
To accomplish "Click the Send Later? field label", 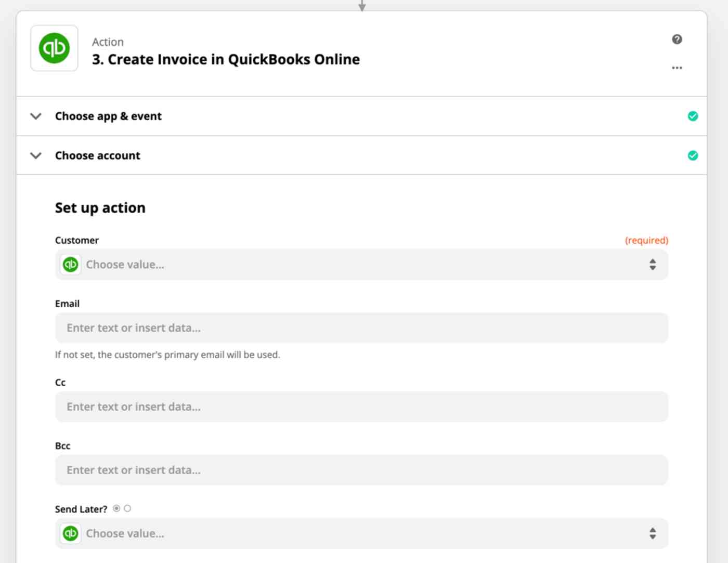I will tap(81, 509).
